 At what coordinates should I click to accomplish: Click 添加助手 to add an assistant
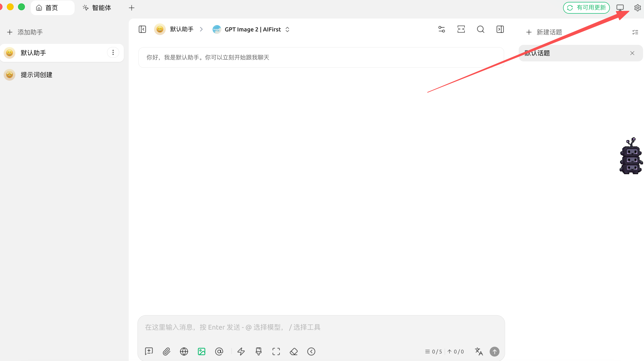(x=25, y=32)
